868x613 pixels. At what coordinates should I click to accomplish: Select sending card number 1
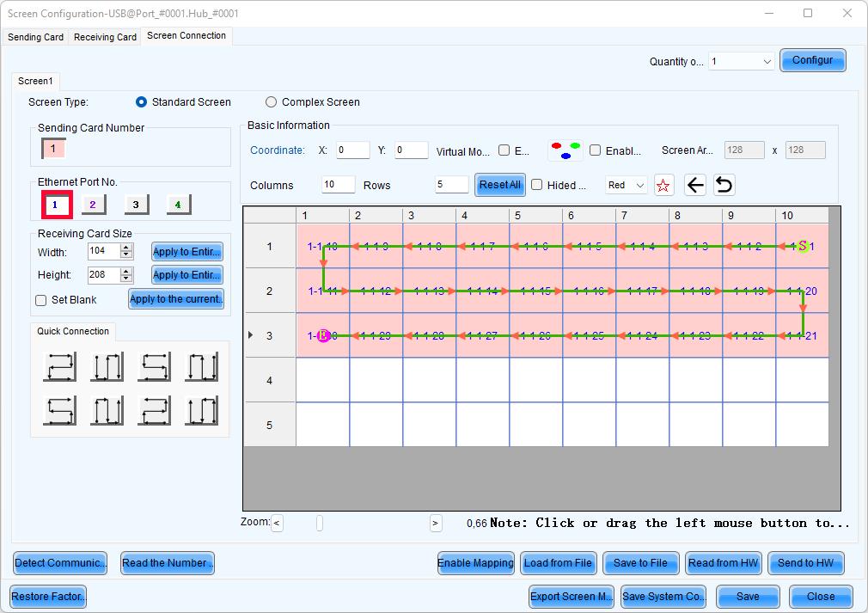[53, 149]
